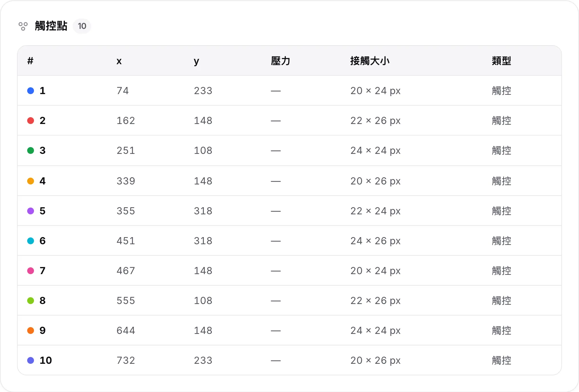This screenshot has width=579, height=392.
Task: Click the 10 count badge
Action: point(82,26)
